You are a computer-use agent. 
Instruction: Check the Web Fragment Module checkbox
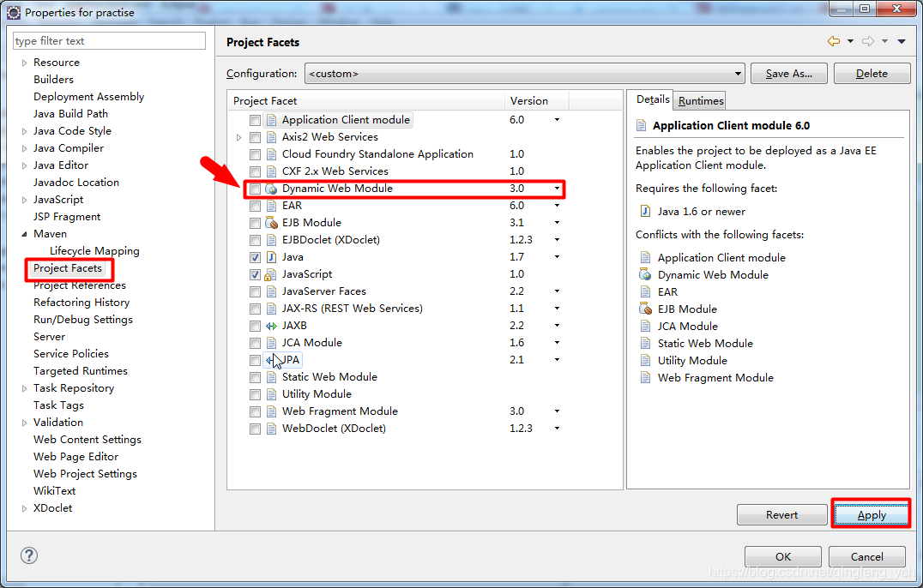tap(255, 411)
